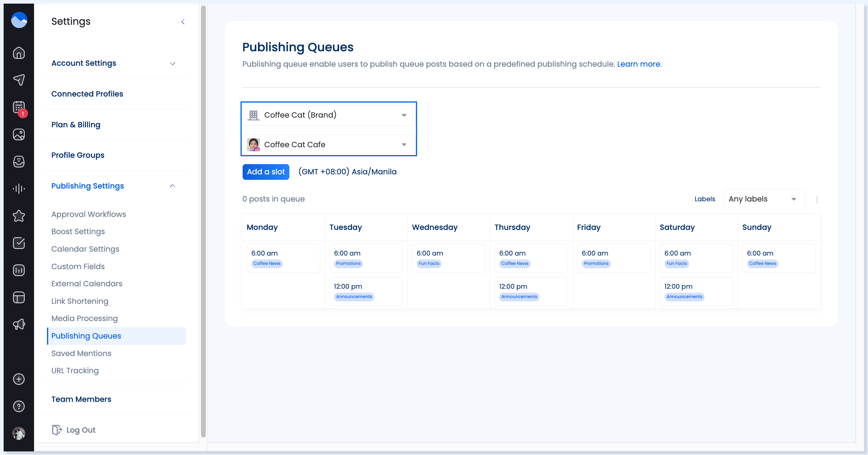Image resolution: width=868 pixels, height=455 pixels.
Task: Expand the Account Settings section
Action: [x=172, y=63]
